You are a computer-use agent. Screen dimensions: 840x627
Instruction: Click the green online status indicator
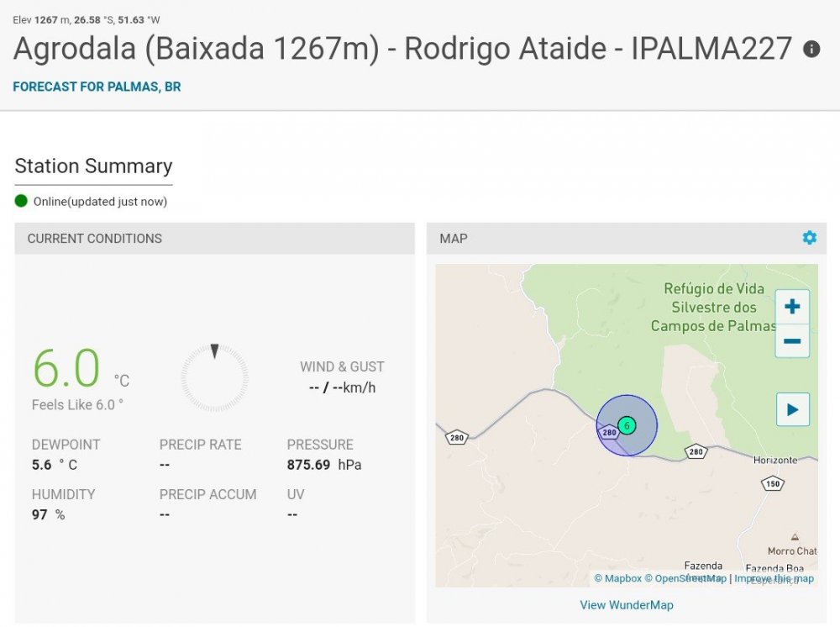[21, 201]
